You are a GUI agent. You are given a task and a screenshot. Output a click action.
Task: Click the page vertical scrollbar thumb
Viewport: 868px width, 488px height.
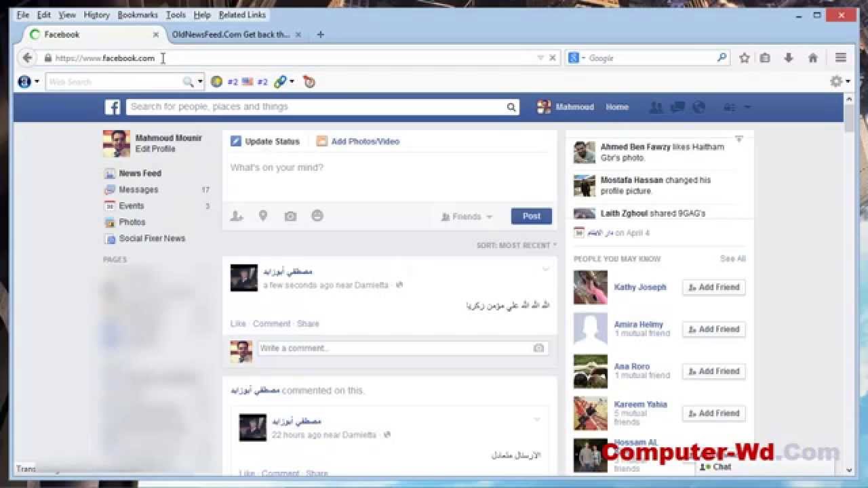click(x=849, y=119)
